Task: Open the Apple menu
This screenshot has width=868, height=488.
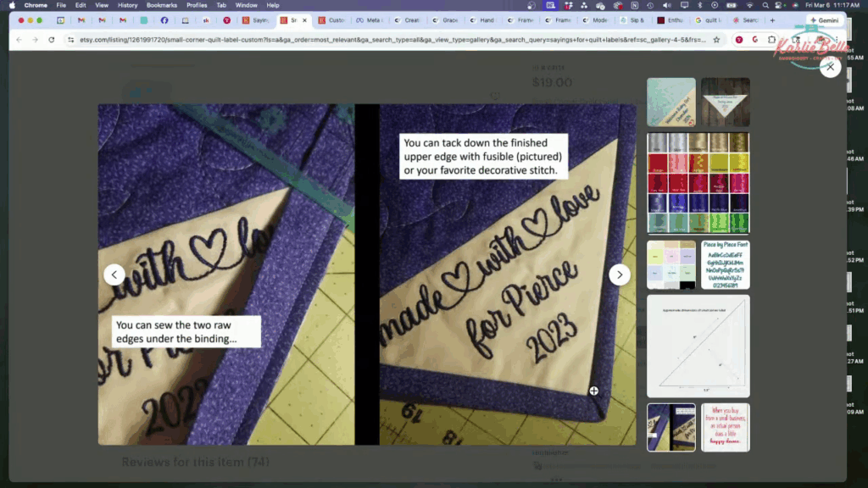Action: pos(12,5)
